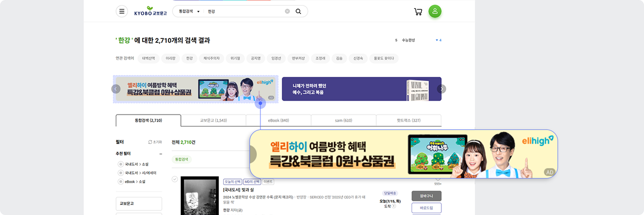The width and height of the screenshot is (644, 215).
Task: Click the green 통합검색 filter chip
Action: click(182, 159)
